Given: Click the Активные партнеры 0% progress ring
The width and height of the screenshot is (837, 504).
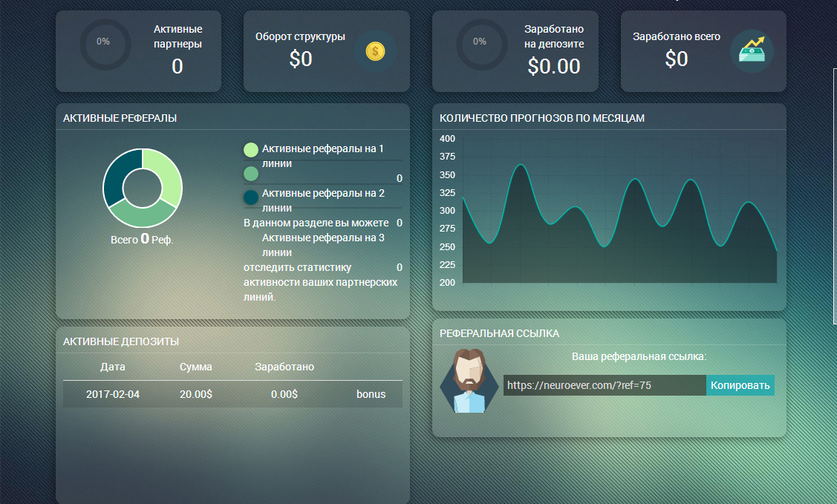Looking at the screenshot, I should (104, 42).
